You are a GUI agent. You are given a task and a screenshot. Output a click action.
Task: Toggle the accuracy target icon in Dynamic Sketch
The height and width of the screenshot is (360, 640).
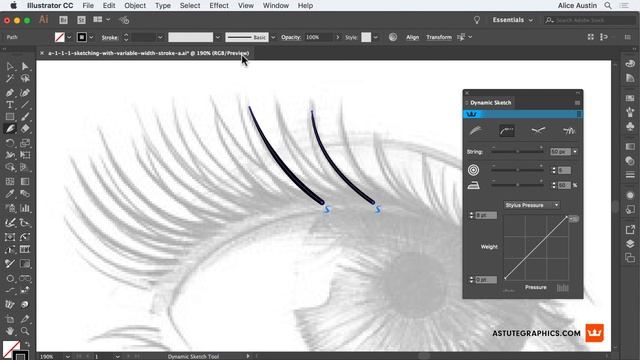(473, 170)
